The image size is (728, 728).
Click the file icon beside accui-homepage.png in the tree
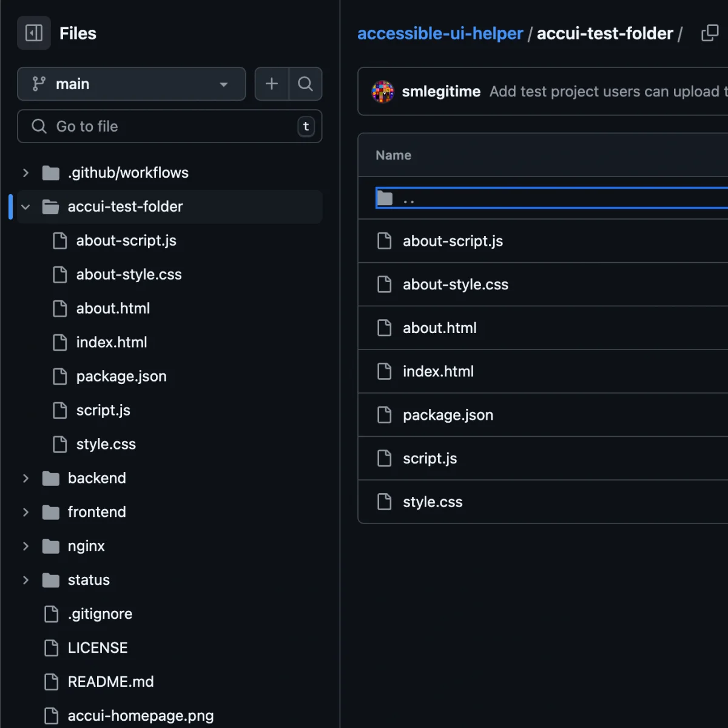52,716
